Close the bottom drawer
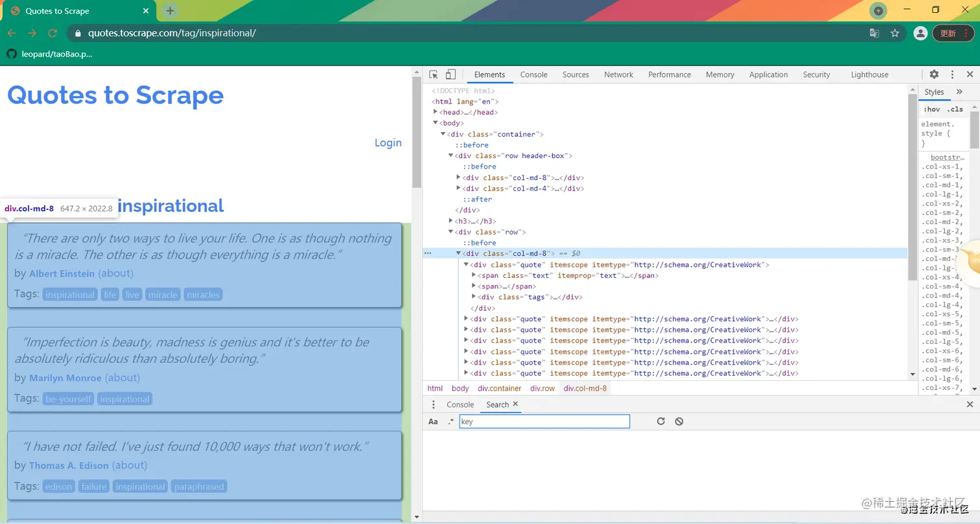 tap(970, 404)
